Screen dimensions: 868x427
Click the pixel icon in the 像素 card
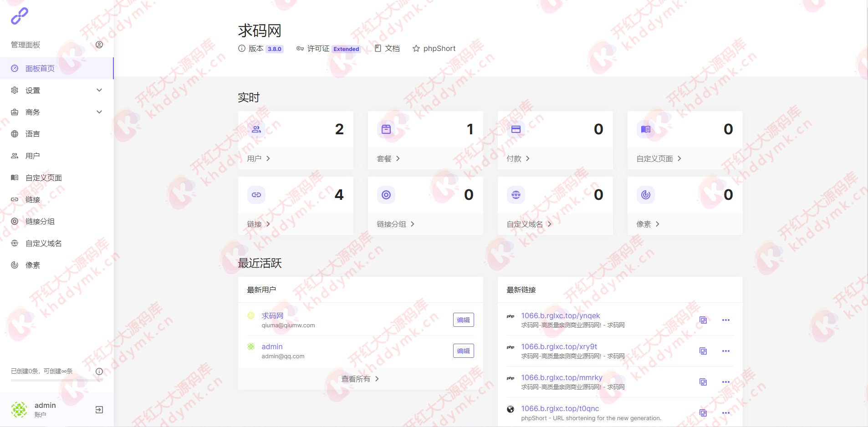[x=646, y=195]
